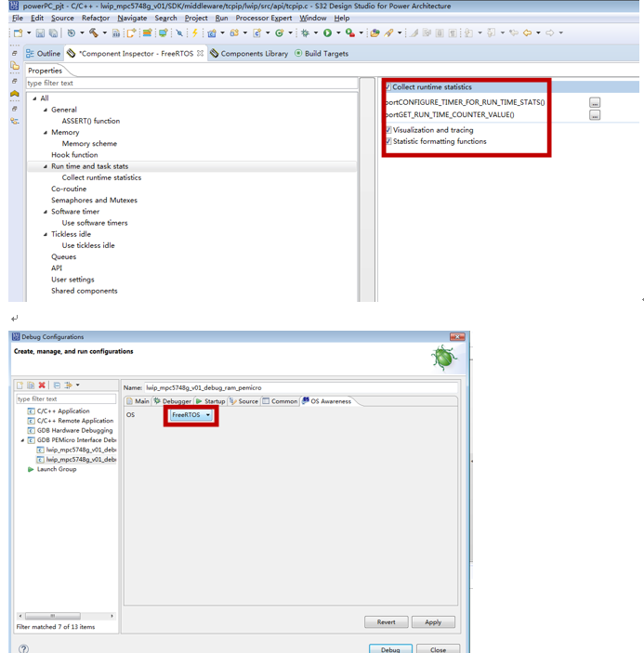644x653 pixels.
Task: Collapse the General tree node
Action: coord(46,110)
